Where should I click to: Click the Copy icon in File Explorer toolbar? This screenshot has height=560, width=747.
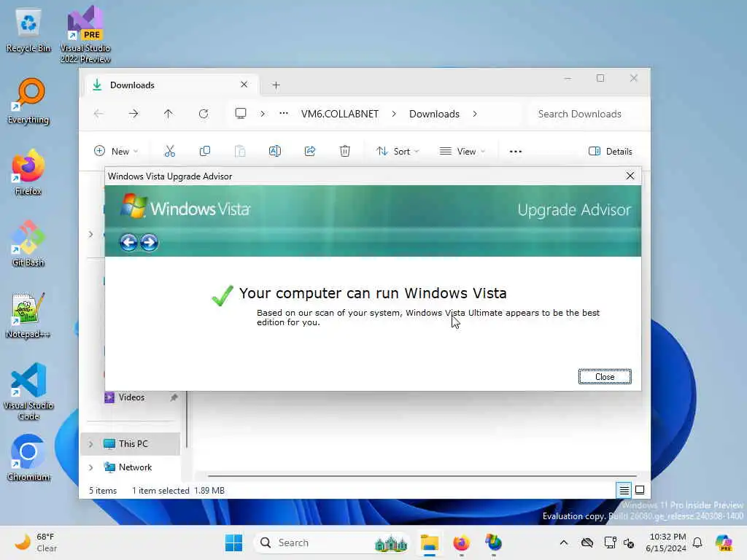pos(205,151)
